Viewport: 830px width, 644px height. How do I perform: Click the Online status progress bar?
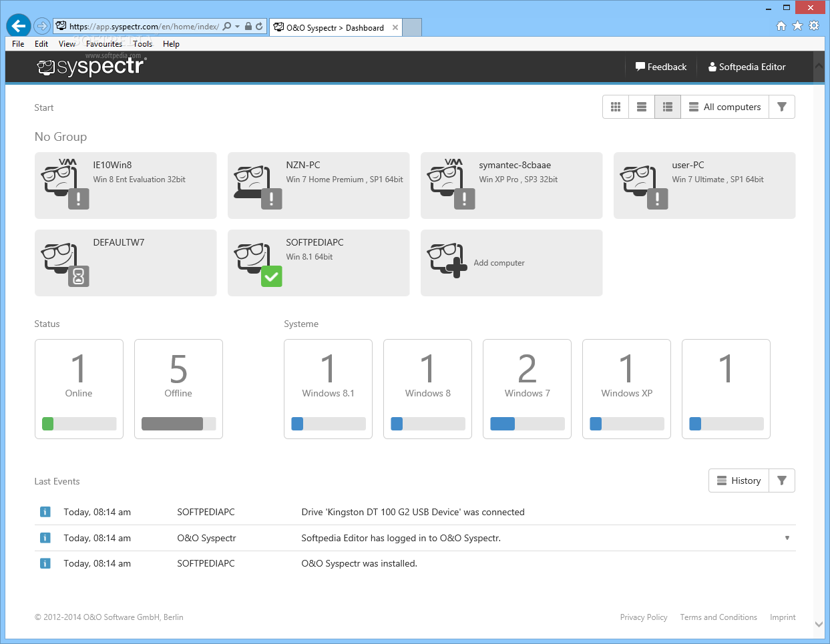point(79,424)
